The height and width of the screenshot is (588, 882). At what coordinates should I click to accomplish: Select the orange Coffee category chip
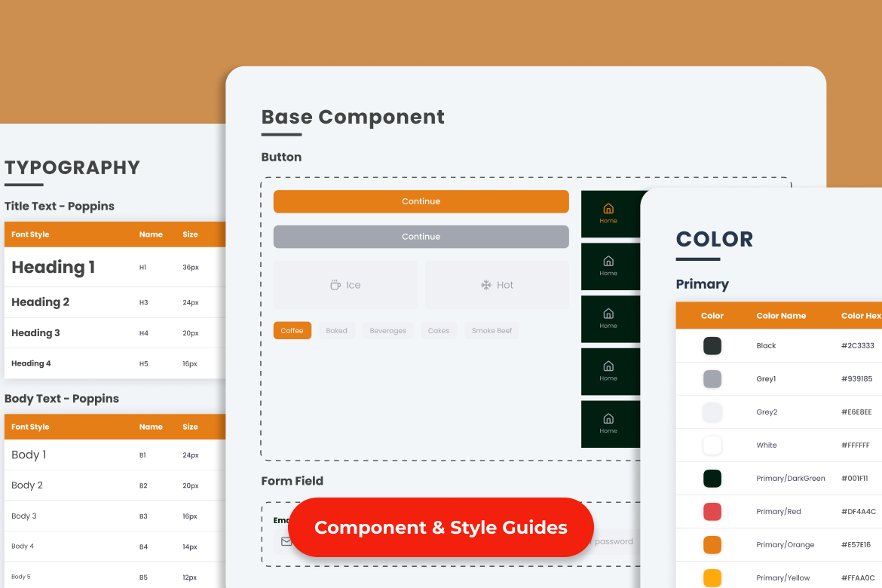click(292, 331)
